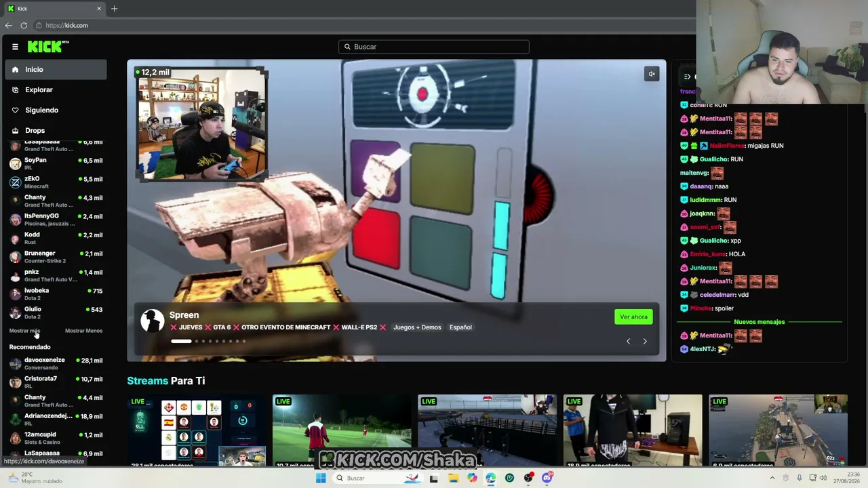Click the Siguiendo heart icon
This screenshot has width=868, height=488.
pyautogui.click(x=15, y=110)
